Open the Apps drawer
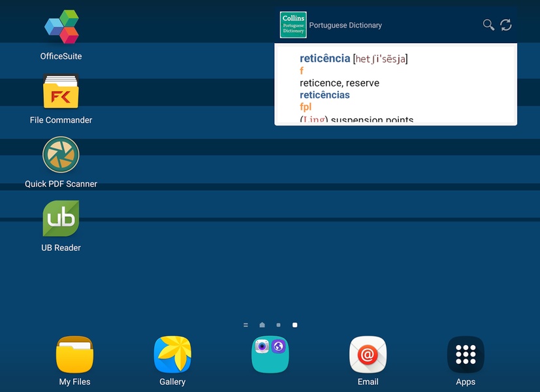The width and height of the screenshot is (540, 392). point(466,355)
